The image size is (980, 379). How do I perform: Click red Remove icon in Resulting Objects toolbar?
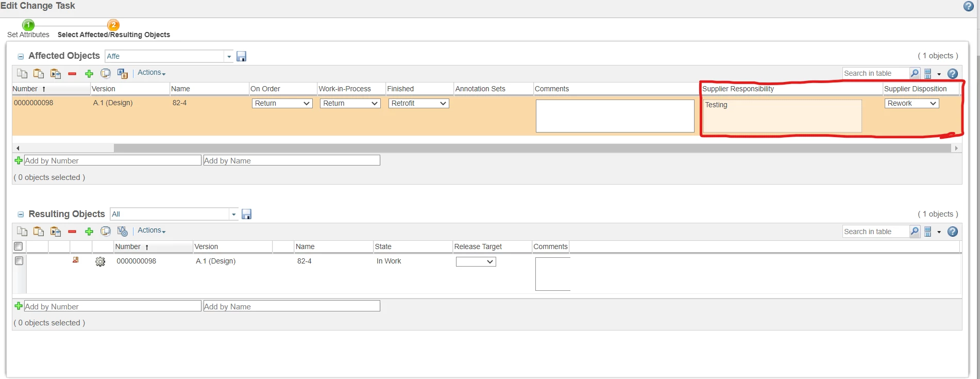tap(72, 232)
